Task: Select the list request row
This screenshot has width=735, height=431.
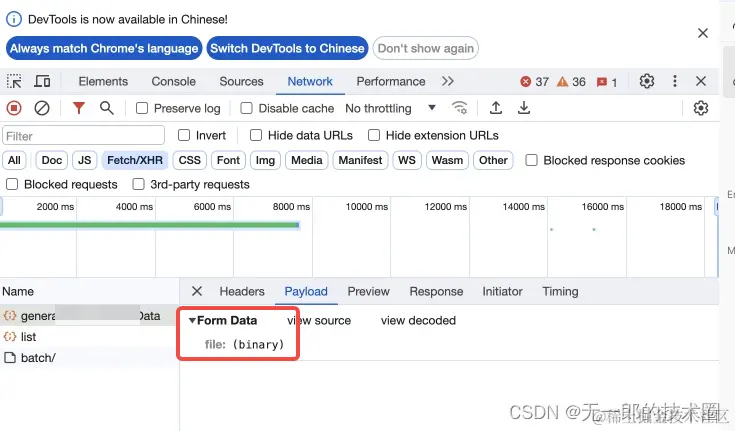Action: (x=89, y=337)
